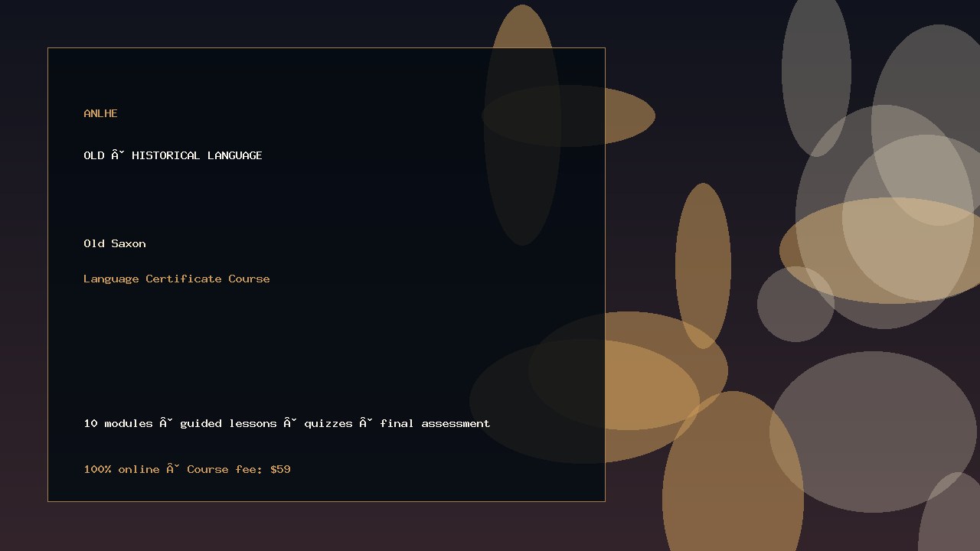Select the OLD HISTORICAL LANGUAGE category line
This screenshot has height=551, width=980.
[x=173, y=155]
